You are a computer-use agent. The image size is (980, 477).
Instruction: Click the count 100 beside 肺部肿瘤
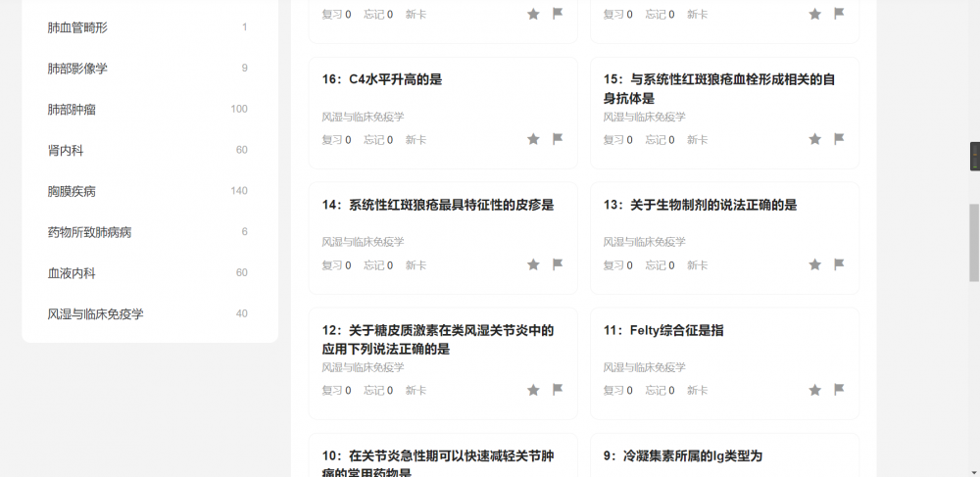(239, 110)
